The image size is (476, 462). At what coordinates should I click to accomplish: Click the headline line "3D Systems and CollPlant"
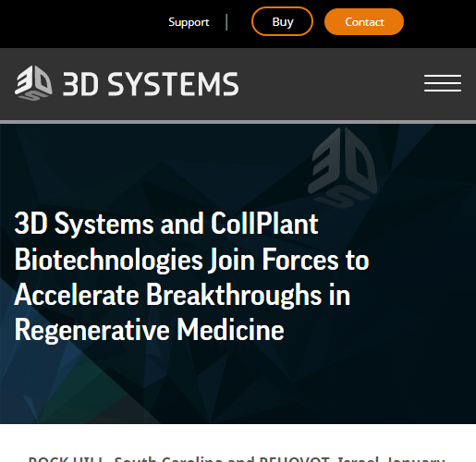click(x=166, y=224)
